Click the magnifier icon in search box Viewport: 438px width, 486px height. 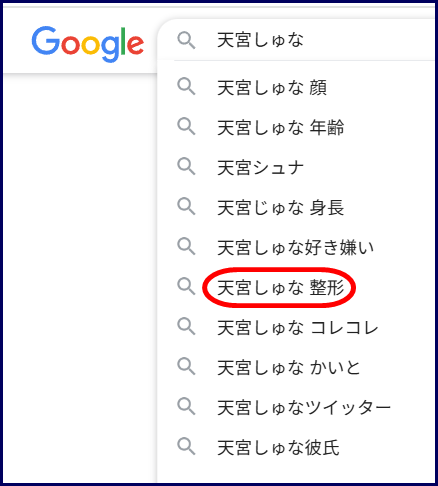(186, 41)
